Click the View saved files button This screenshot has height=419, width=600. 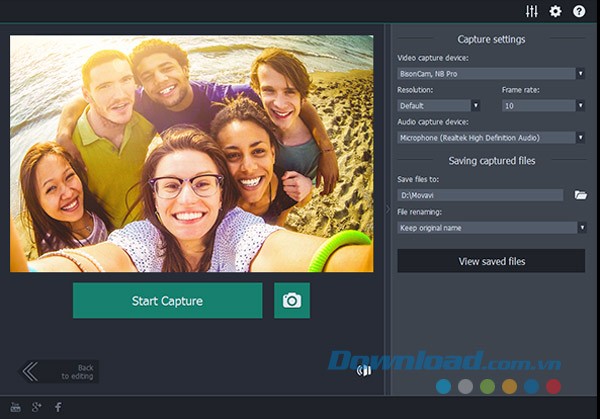coord(491,261)
